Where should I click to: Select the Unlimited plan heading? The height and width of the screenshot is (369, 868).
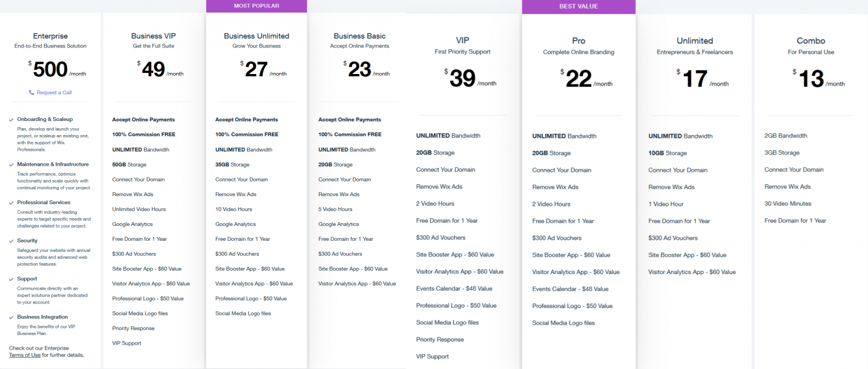pyautogui.click(x=695, y=41)
